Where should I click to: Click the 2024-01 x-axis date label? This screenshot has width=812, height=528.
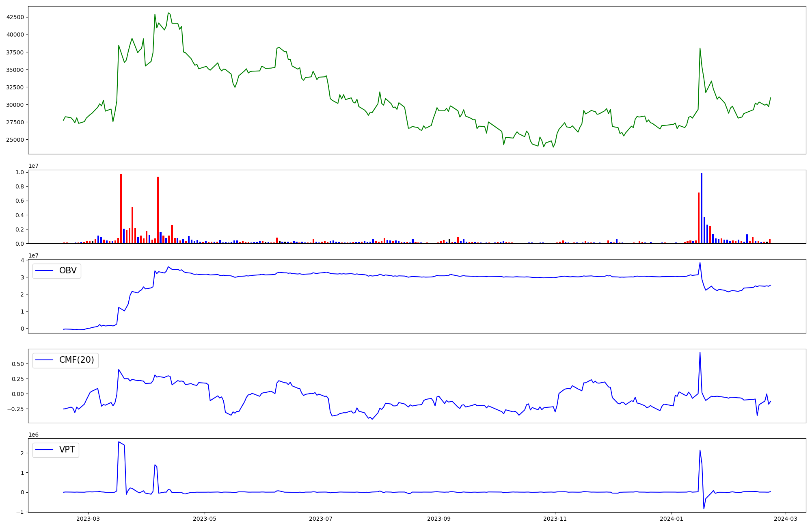pos(671,519)
